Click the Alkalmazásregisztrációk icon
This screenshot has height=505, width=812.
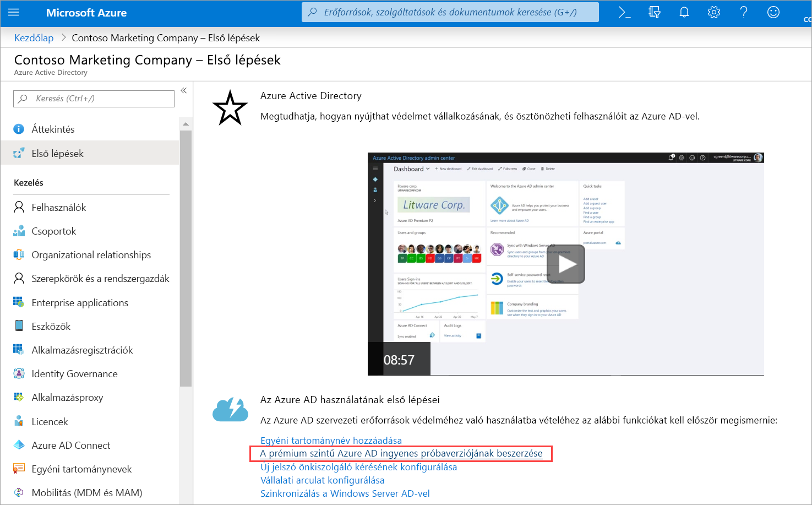pos(19,349)
